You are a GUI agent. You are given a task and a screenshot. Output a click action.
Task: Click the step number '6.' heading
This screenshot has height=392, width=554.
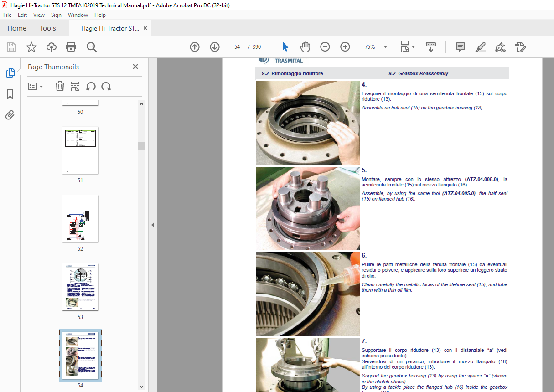[364, 256]
